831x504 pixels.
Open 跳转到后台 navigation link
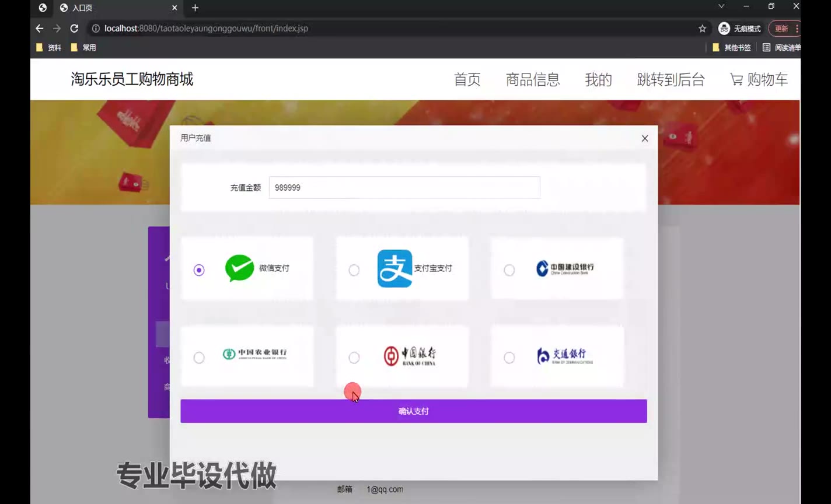point(671,80)
